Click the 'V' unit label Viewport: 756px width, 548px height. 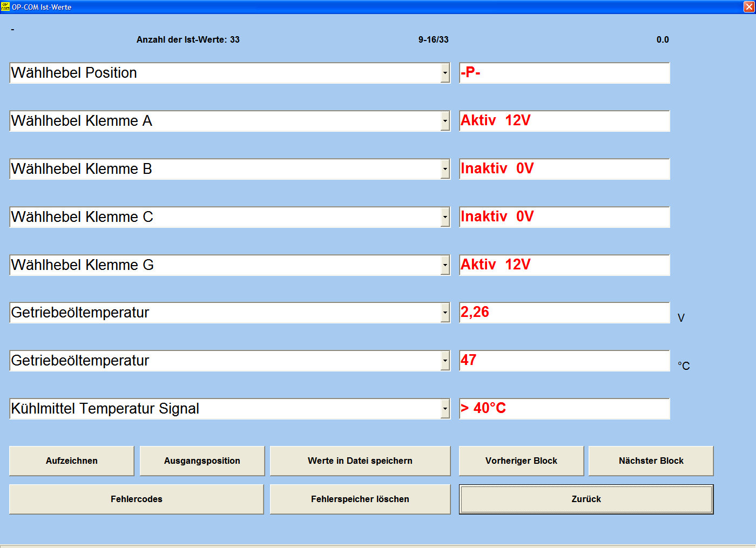[x=681, y=318]
